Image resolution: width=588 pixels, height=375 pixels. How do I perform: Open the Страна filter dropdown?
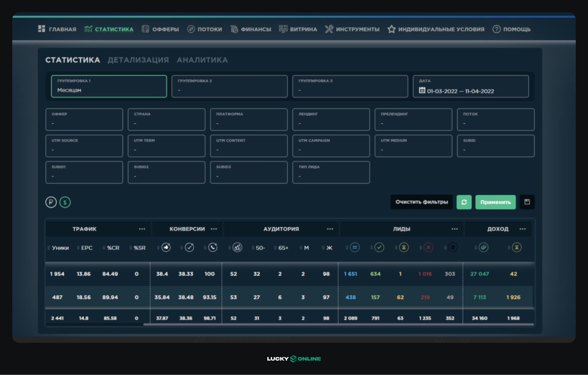(x=166, y=119)
